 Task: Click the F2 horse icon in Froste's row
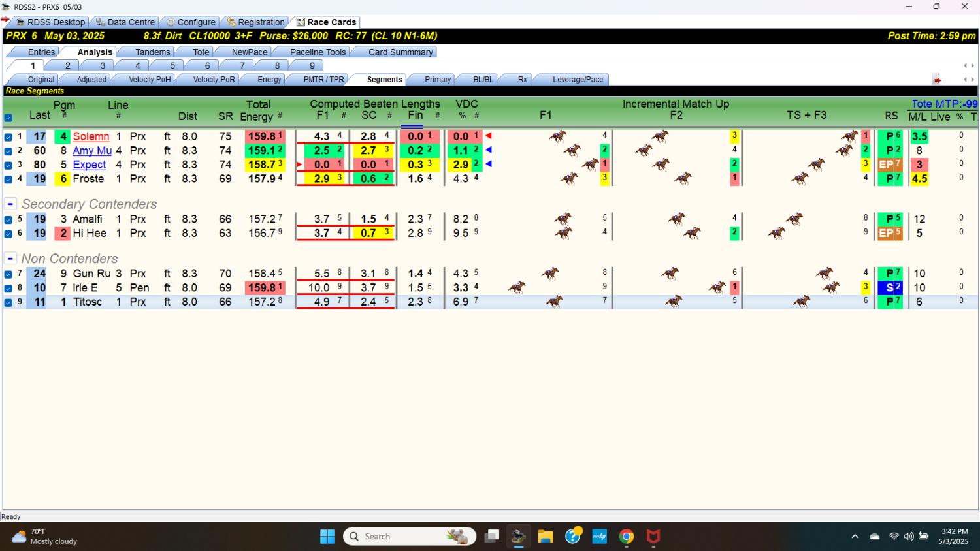point(683,178)
